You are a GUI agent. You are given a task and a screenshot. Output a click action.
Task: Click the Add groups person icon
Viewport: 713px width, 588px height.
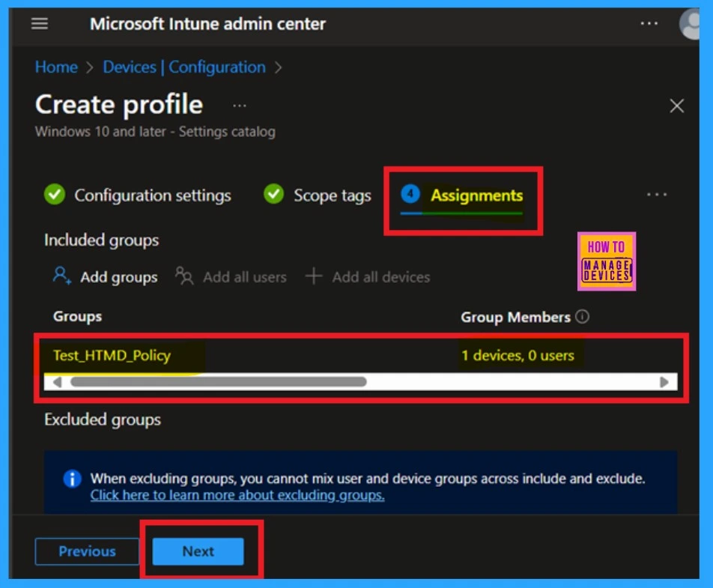pos(62,276)
